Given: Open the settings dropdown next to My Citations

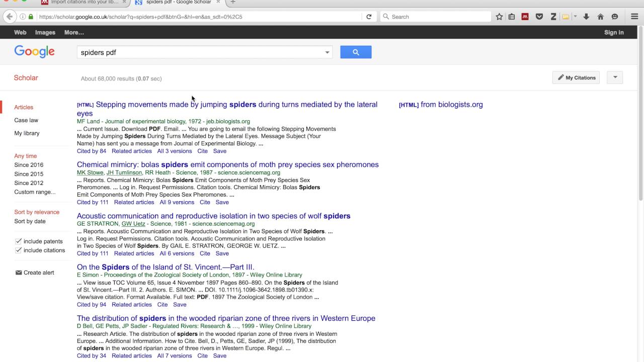Looking at the screenshot, I should tap(615, 77).
